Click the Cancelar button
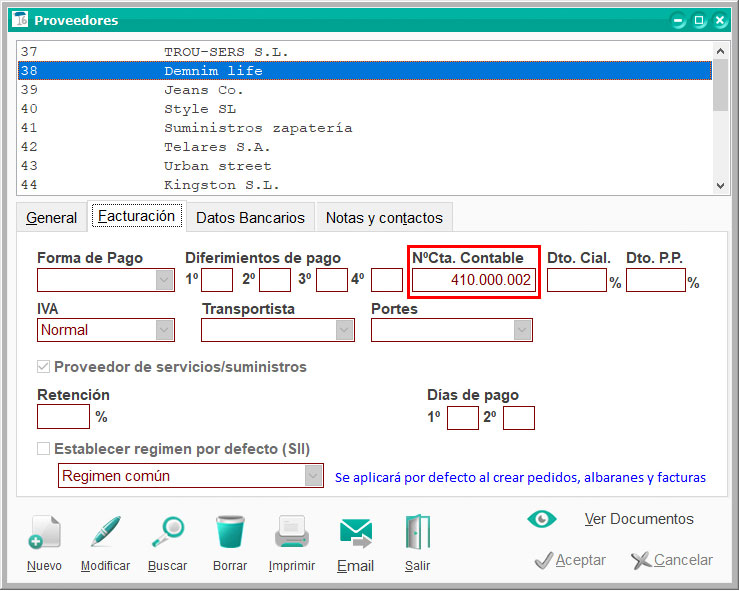 click(672, 560)
